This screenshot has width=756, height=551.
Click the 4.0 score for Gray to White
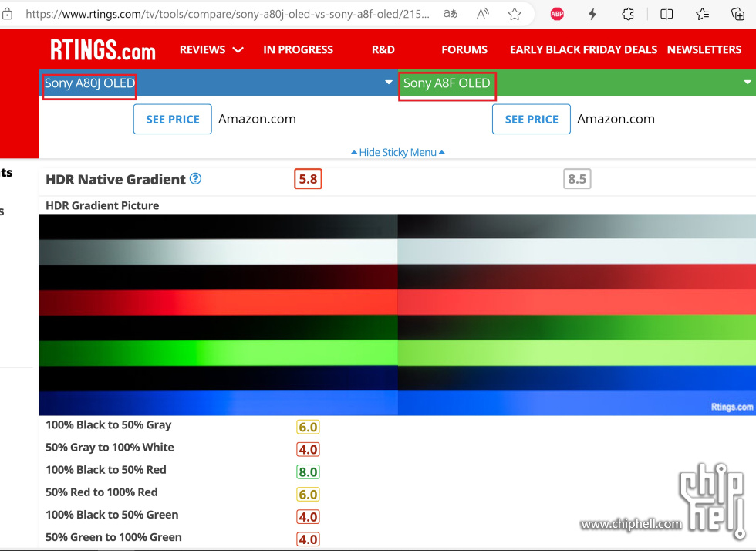pyautogui.click(x=308, y=450)
